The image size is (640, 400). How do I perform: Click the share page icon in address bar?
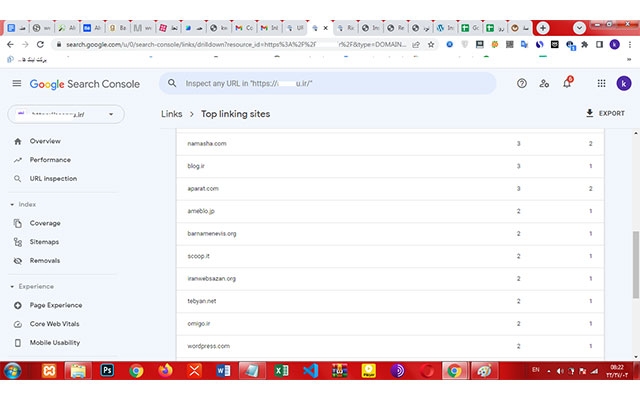416,44
